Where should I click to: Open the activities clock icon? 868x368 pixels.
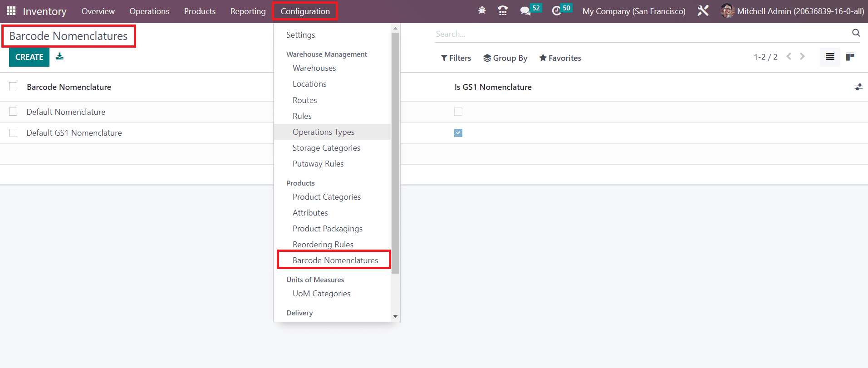pyautogui.click(x=556, y=11)
